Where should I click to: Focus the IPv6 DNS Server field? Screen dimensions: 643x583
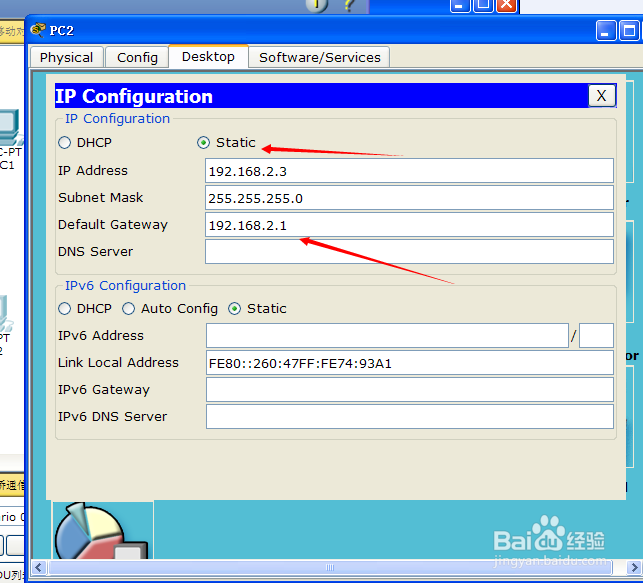click(x=410, y=417)
